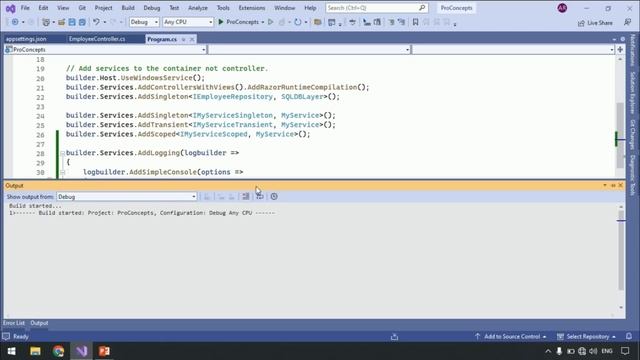The height and width of the screenshot is (360, 640).
Task: Click the Open File folder icon
Action: (x=61, y=22)
